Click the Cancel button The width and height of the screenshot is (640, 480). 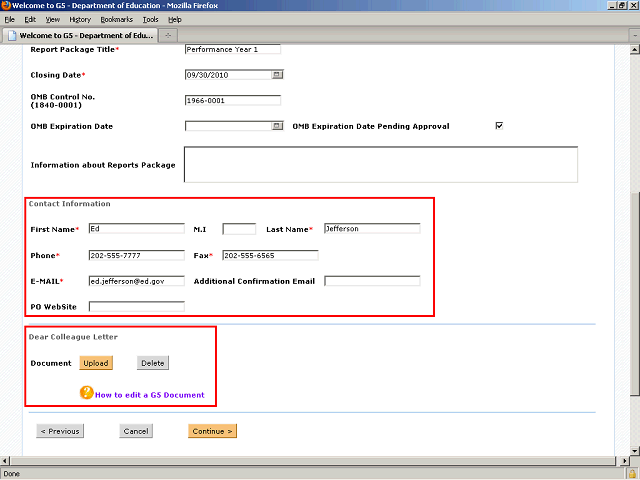coord(136,431)
